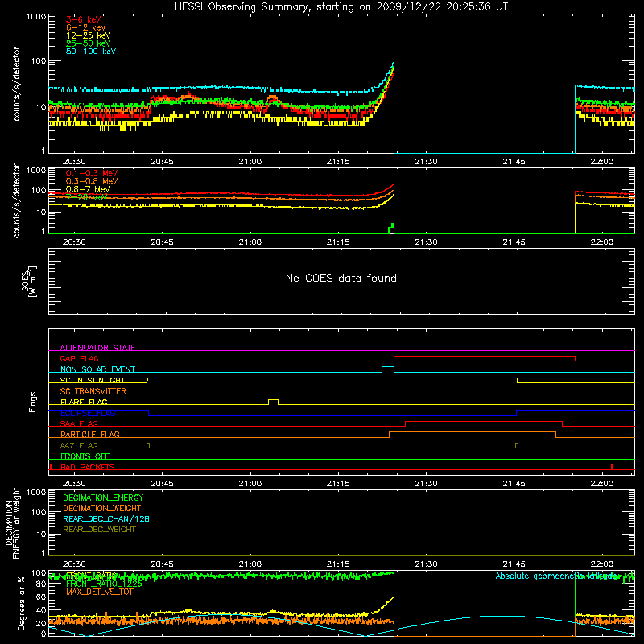Click the GOES W m-2 axis label
The image size is (644, 644).
29,281
